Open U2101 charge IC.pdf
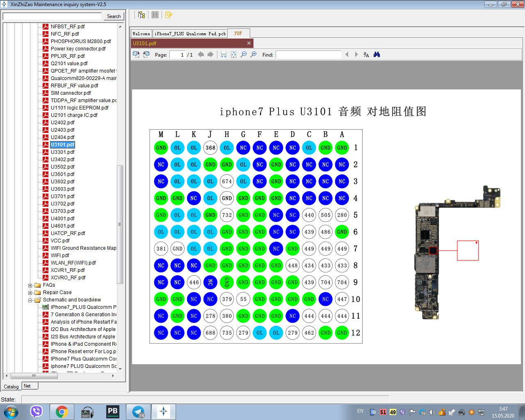The height and width of the screenshot is (420, 525). point(74,115)
